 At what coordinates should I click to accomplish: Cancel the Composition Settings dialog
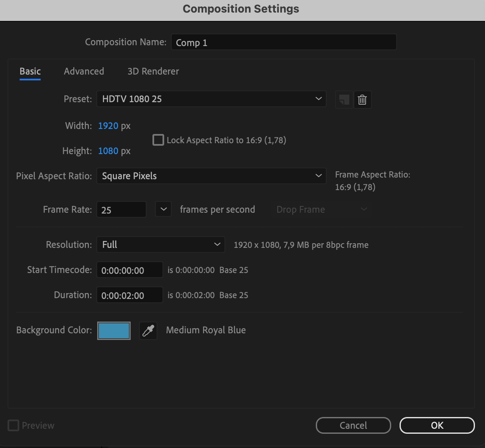[x=353, y=425]
